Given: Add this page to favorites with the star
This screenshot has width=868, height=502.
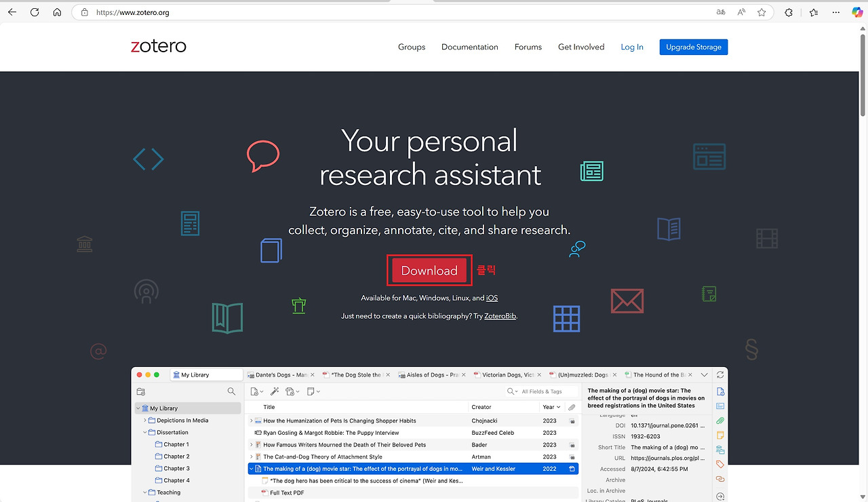Looking at the screenshot, I should [762, 12].
